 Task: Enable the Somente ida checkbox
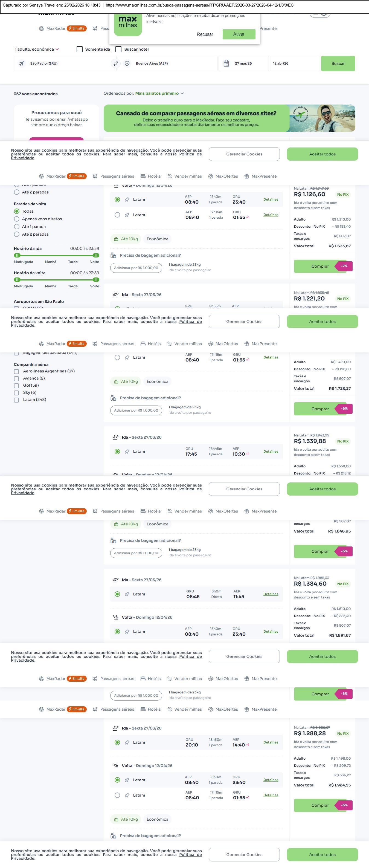coord(80,49)
